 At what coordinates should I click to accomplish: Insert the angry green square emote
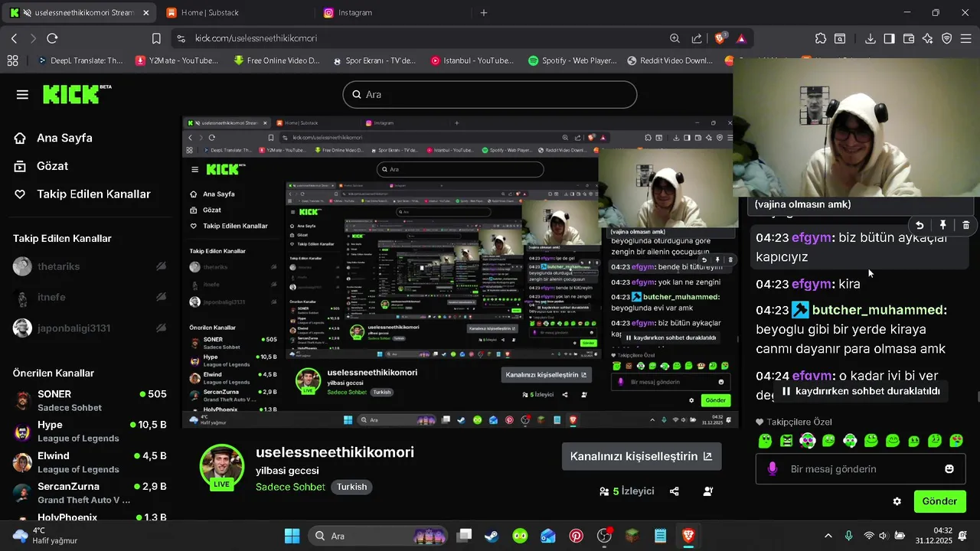(786, 441)
